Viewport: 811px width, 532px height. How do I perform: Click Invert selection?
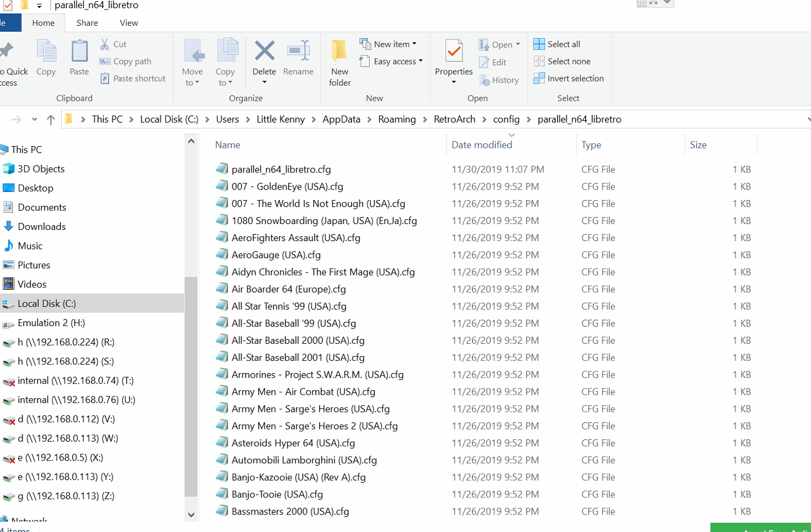[569, 78]
